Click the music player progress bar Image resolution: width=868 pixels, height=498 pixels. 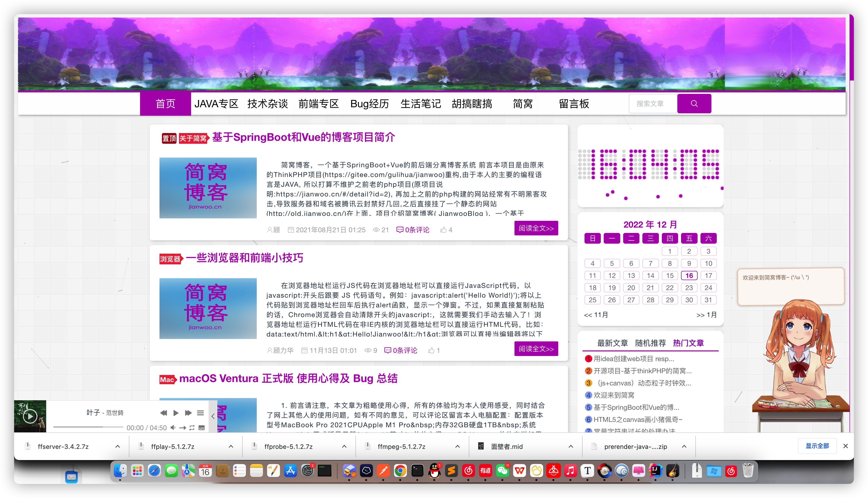[88, 427]
